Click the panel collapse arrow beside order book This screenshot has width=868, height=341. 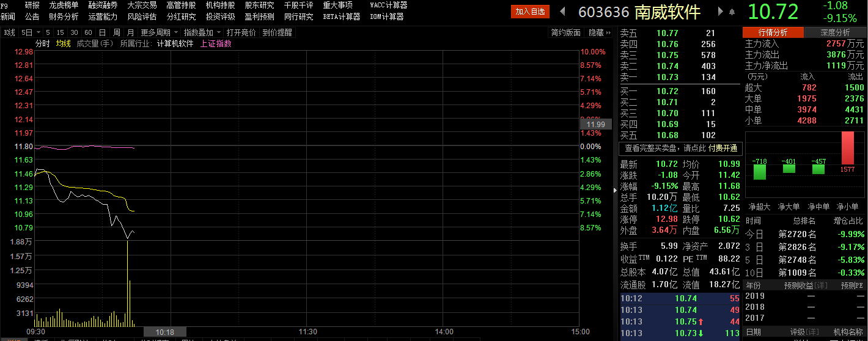[614, 191]
